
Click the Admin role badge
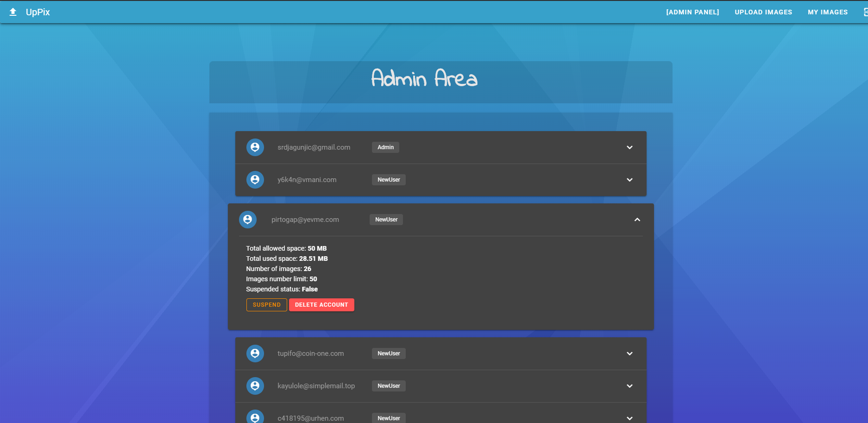(x=385, y=147)
